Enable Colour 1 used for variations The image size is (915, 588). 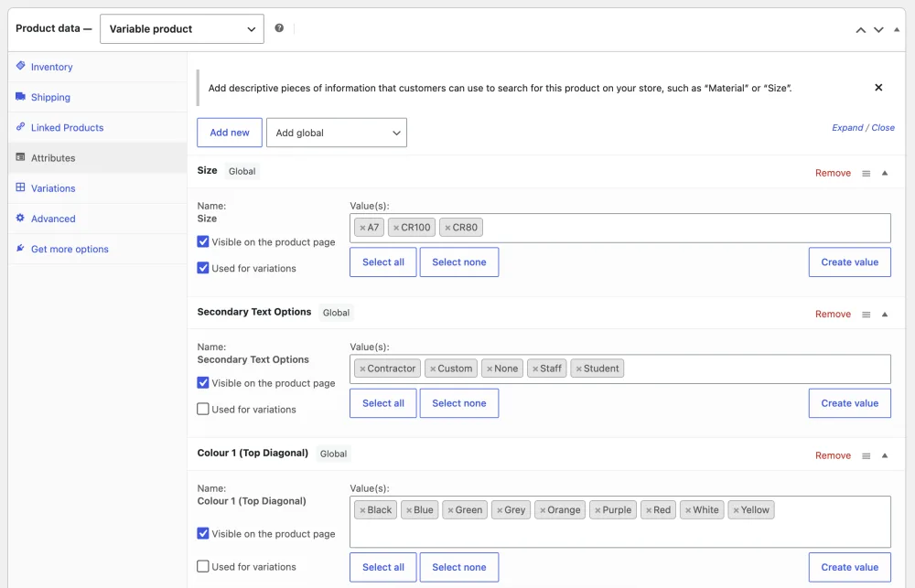(203, 566)
